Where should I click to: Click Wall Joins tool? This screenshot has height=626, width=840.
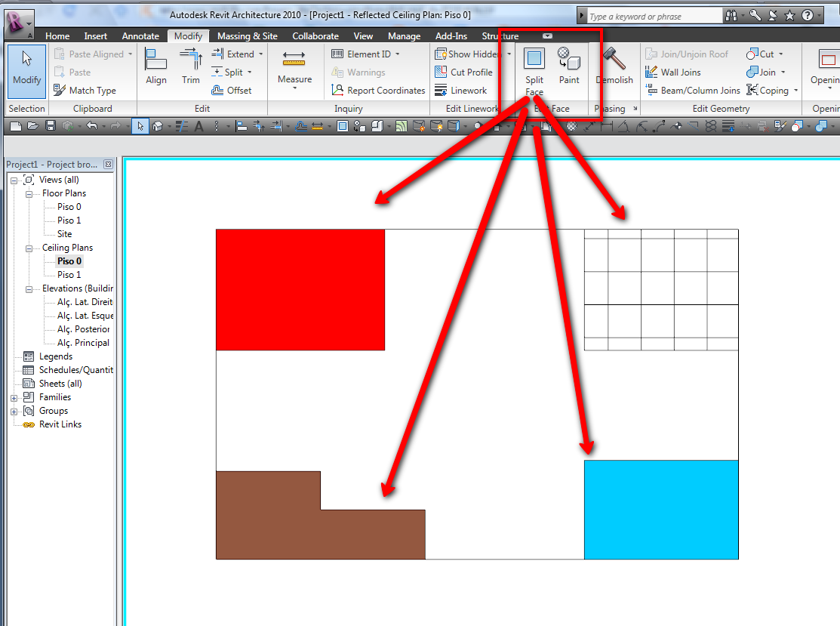coord(673,72)
